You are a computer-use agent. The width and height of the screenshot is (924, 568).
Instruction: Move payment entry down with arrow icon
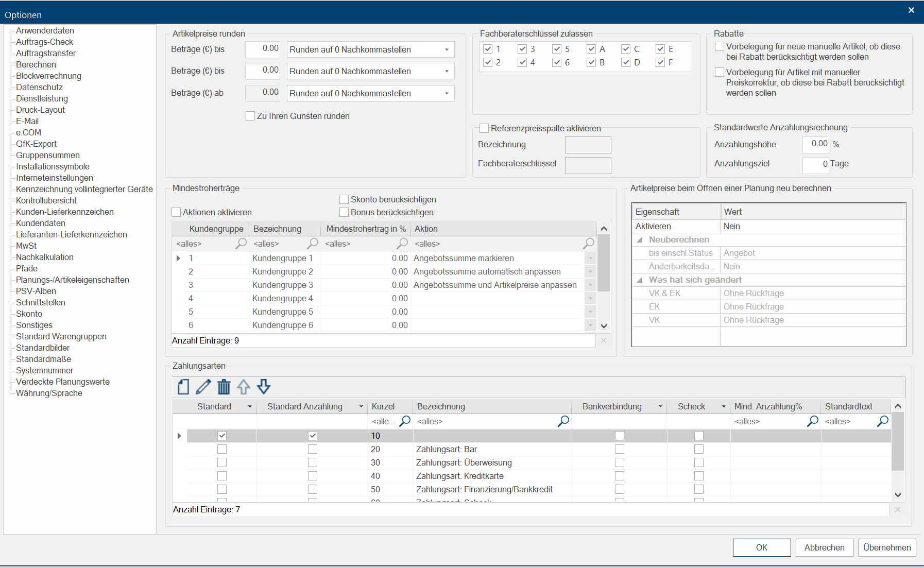(x=264, y=387)
